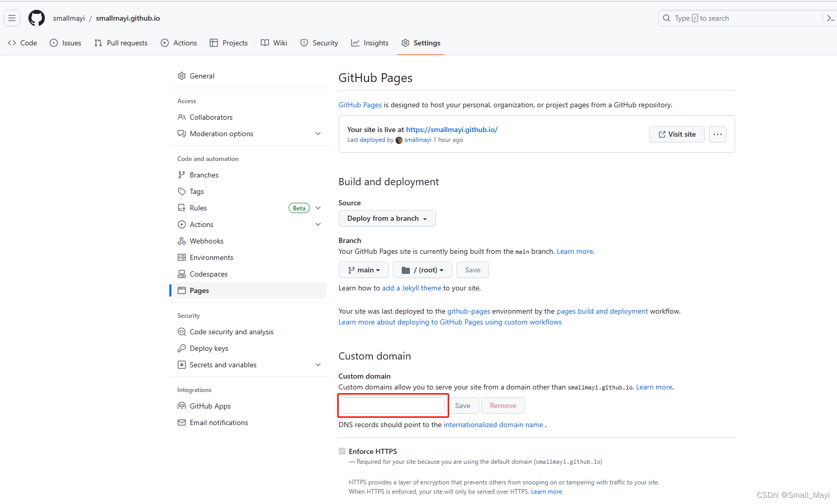Open the hamburger navigation menu
837x504 pixels.
(12, 18)
